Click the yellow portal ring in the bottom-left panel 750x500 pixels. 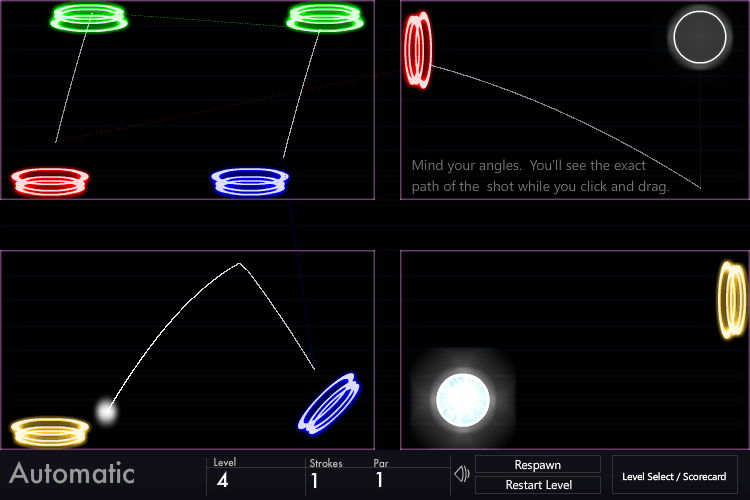(50, 432)
